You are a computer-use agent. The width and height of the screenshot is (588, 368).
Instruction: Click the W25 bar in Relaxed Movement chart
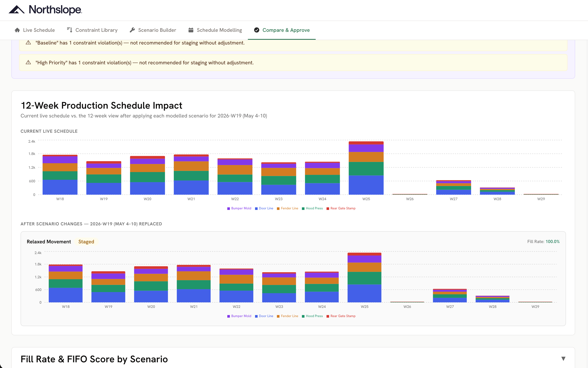click(364, 277)
